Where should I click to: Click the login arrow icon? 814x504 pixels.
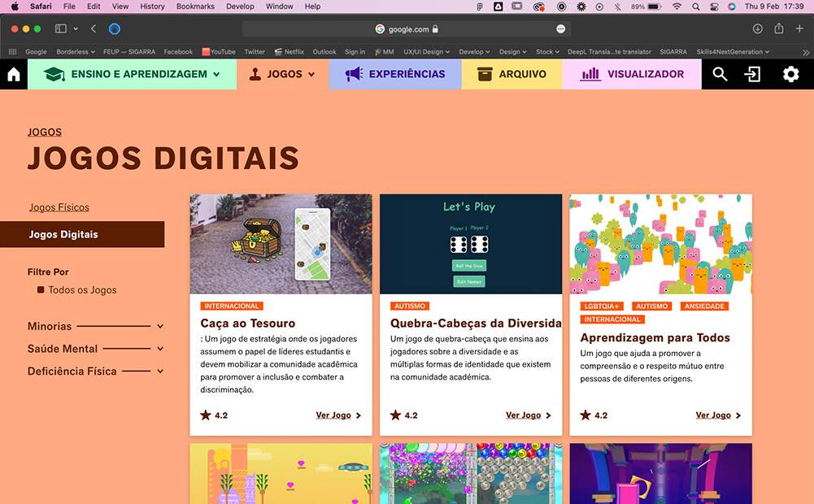pos(753,75)
